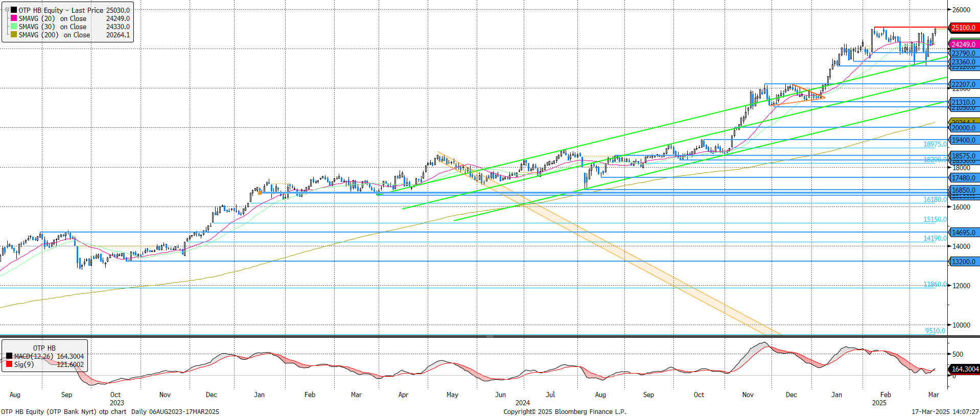
Task: Click the blue 21310.0 level label
Action: tap(964, 102)
